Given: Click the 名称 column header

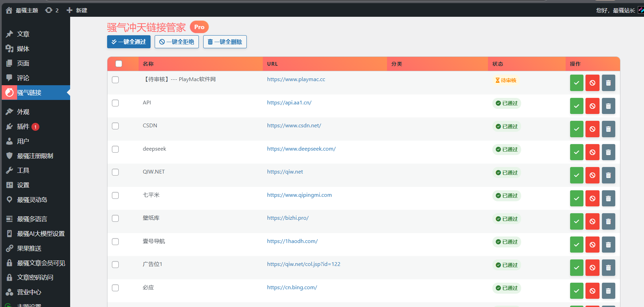Looking at the screenshot, I should (148, 64).
